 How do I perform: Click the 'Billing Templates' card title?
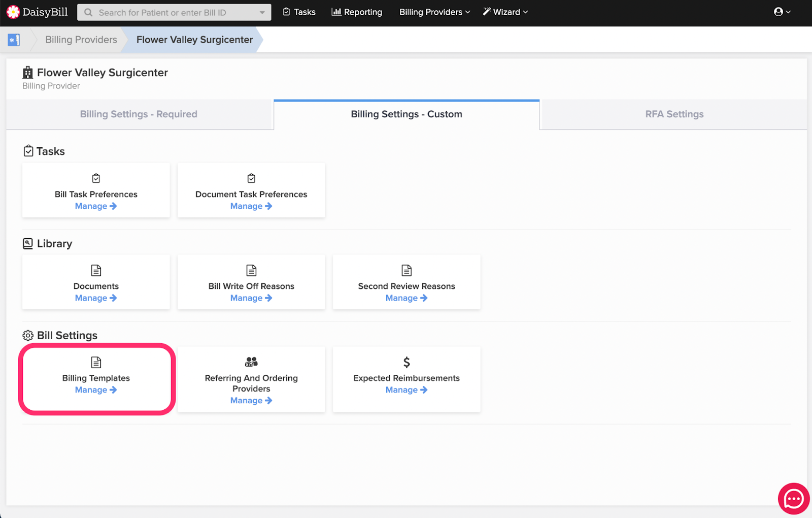tap(96, 378)
